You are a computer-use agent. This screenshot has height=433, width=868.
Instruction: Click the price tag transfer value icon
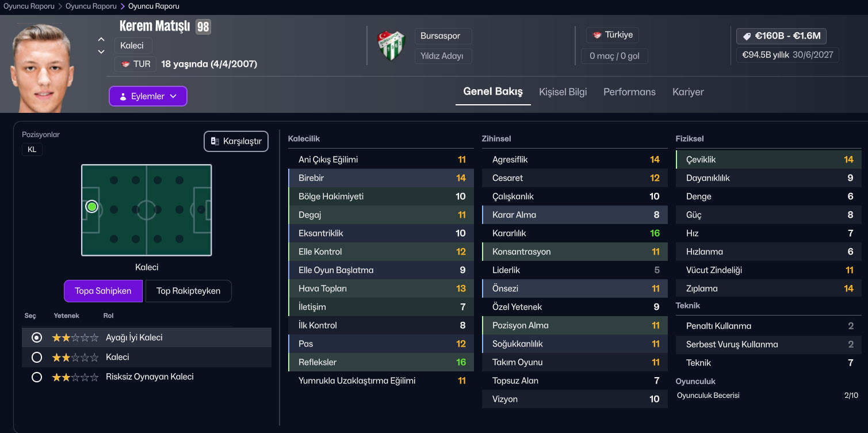tap(747, 36)
